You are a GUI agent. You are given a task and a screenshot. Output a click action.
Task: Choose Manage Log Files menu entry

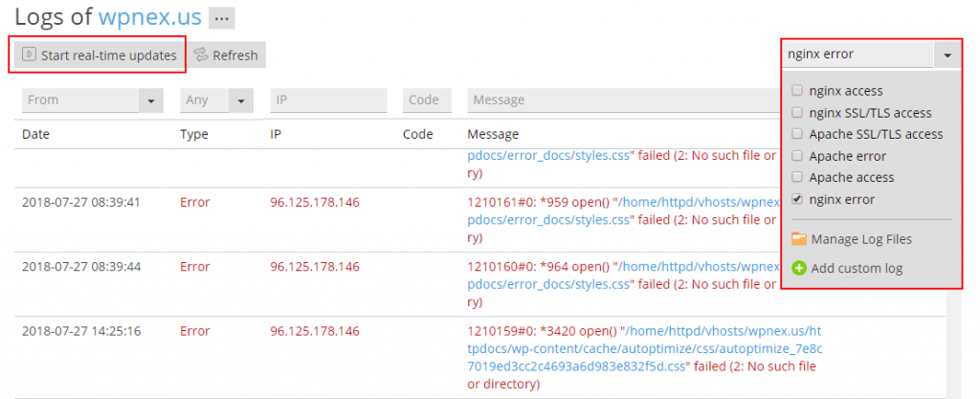pyautogui.click(x=860, y=239)
